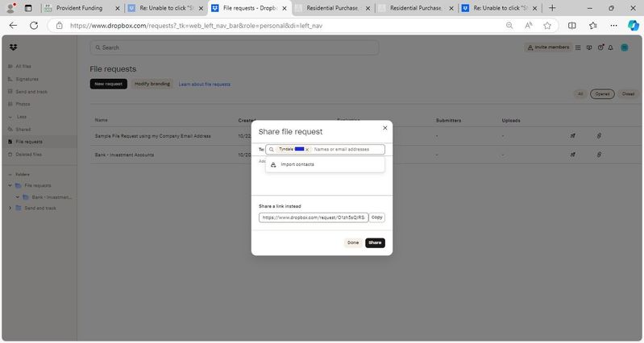Image resolution: width=644 pixels, height=343 pixels.
Task: Remove the Tyndale recipient chip
Action: tap(307, 150)
